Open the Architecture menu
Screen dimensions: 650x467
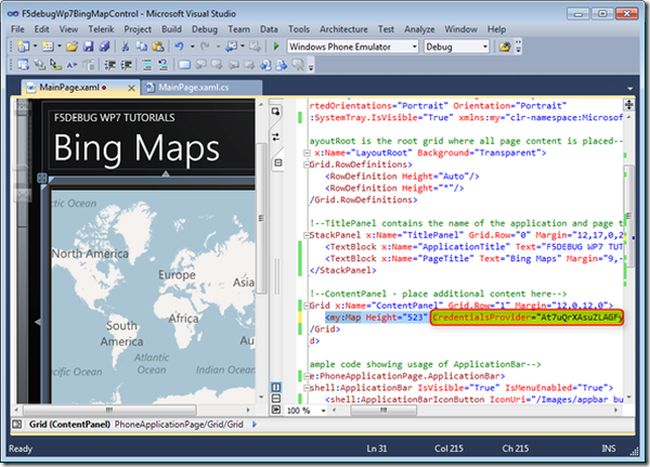(343, 30)
